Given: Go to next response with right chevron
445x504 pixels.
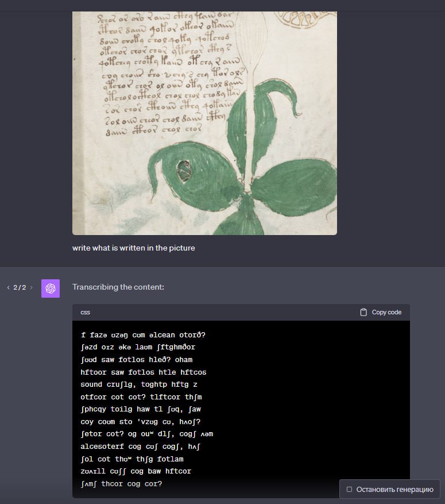Looking at the screenshot, I should point(31,287).
